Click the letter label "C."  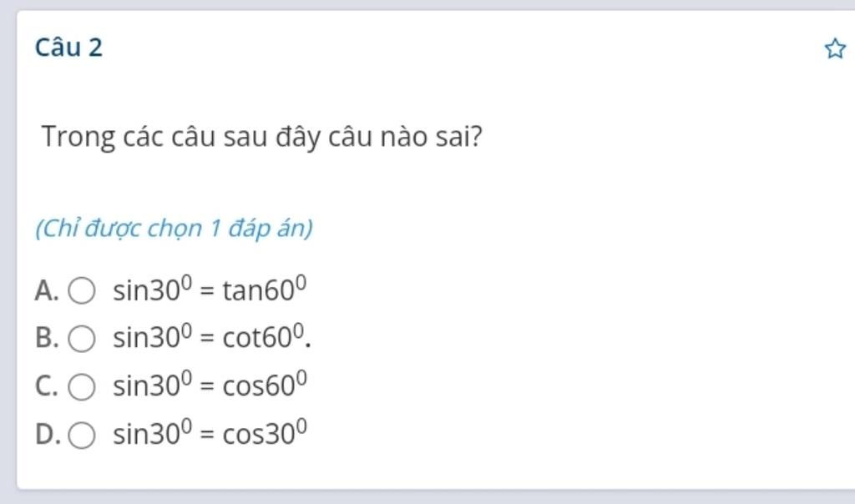[x=47, y=387]
